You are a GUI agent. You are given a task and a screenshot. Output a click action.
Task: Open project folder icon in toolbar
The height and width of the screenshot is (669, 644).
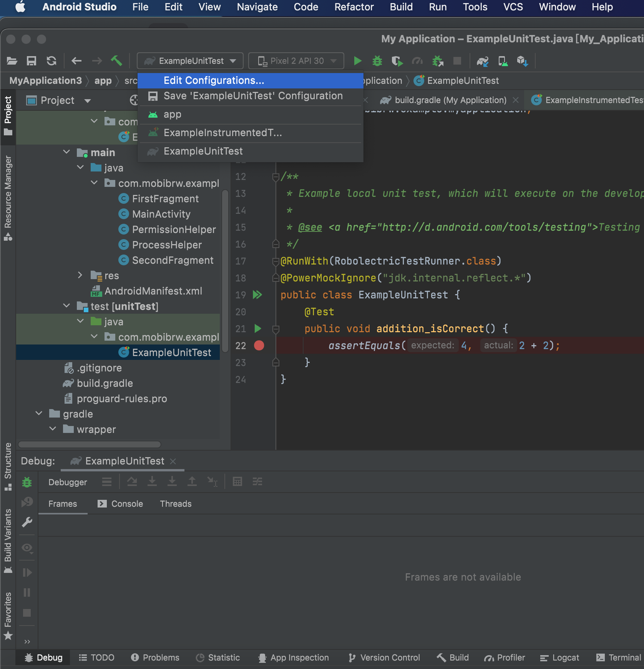12,61
